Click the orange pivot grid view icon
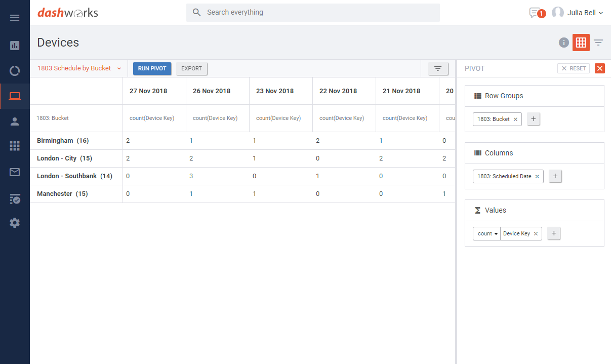 click(581, 43)
